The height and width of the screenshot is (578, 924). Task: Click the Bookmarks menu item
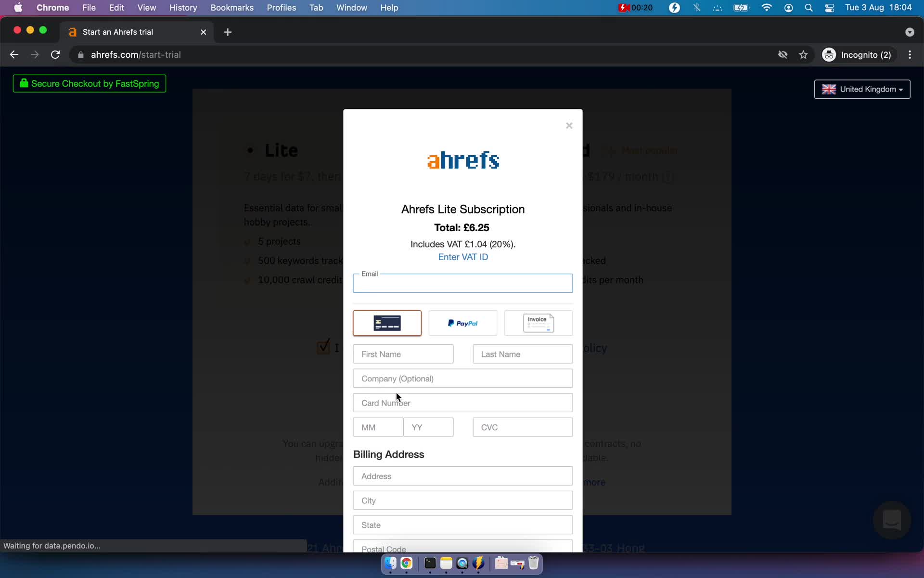(232, 7)
